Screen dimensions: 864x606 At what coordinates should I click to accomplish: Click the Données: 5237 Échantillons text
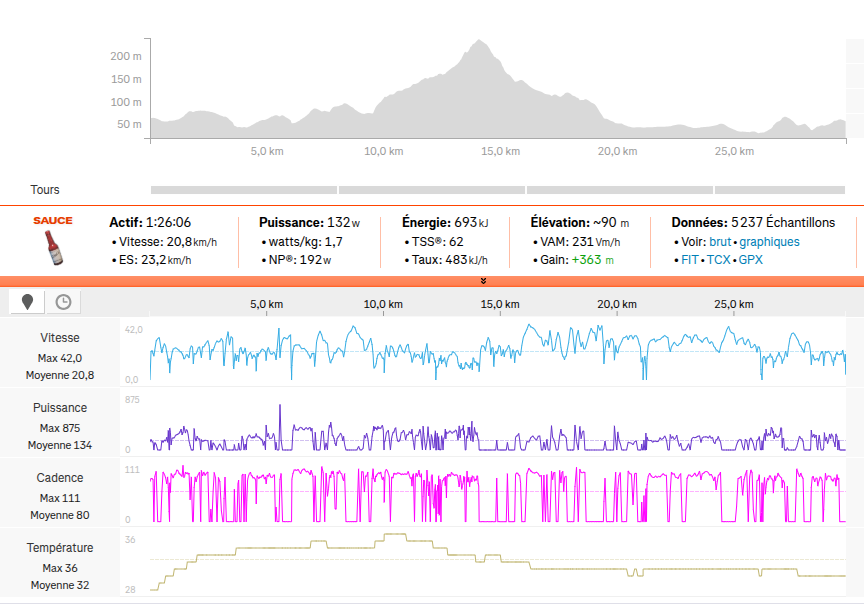pos(753,223)
